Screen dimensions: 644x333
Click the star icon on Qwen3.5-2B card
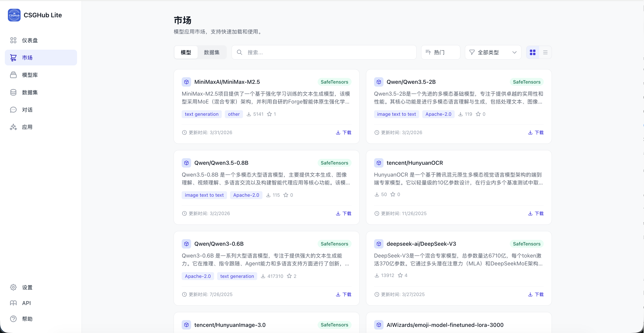pyautogui.click(x=478, y=114)
